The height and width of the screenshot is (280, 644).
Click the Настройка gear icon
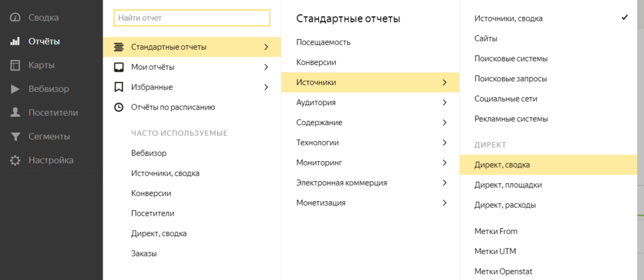15,160
